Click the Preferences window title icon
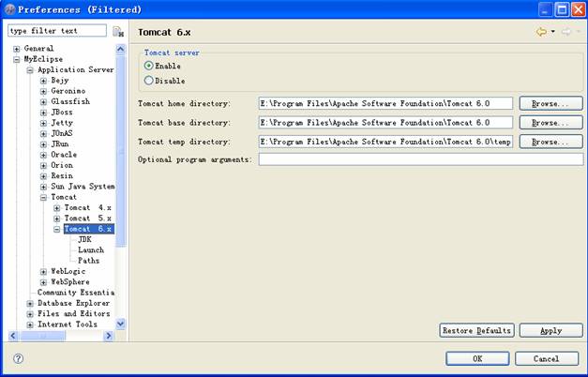588x377 pixels. pos(9,9)
